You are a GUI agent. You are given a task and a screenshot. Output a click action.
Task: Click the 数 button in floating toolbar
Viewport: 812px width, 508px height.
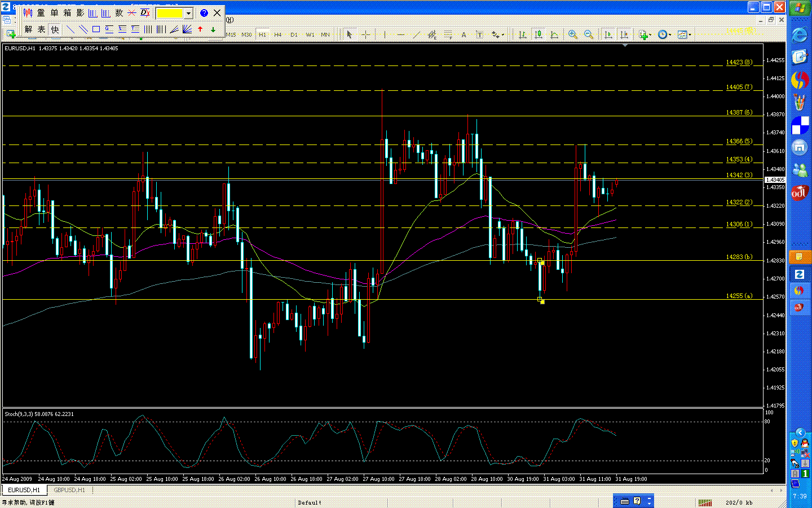point(119,13)
